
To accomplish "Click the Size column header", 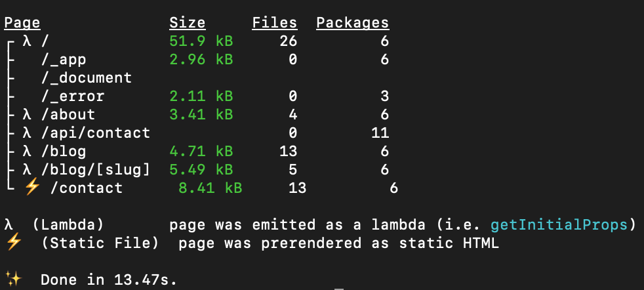I will pos(188,23).
